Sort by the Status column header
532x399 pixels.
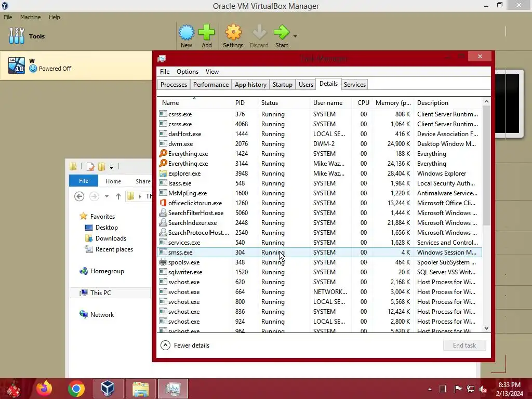pyautogui.click(x=284, y=103)
